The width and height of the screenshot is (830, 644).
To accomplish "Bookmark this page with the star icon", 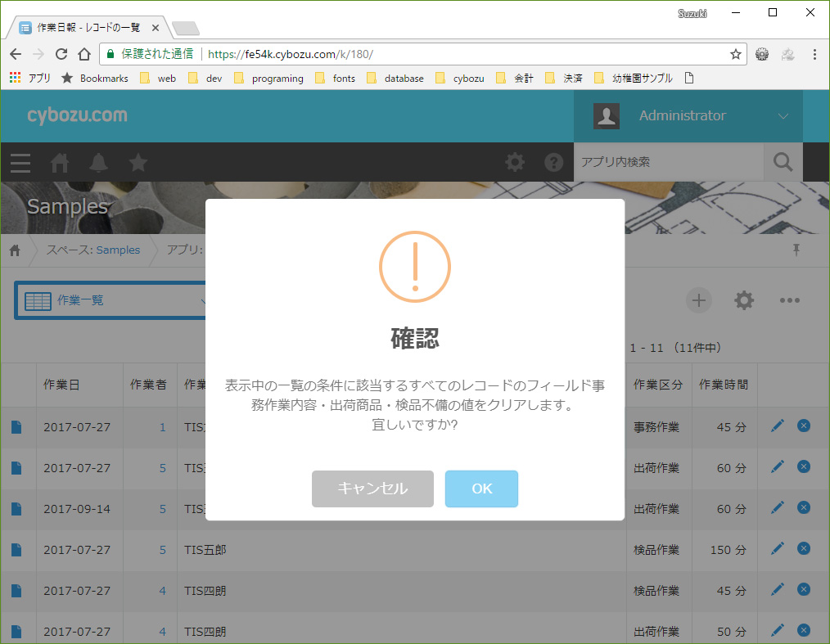I will coord(735,54).
